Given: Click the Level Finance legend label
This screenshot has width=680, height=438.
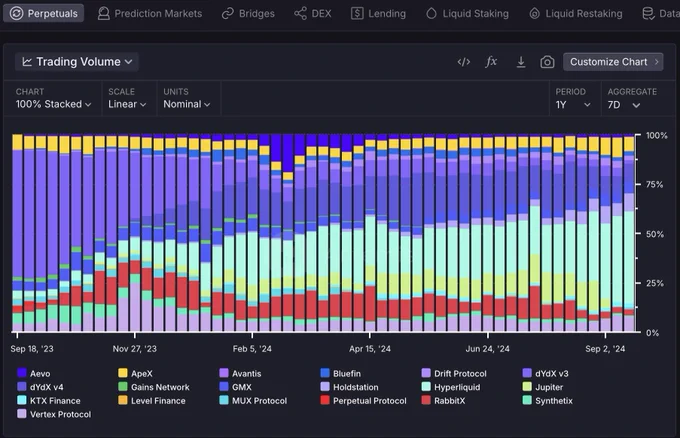Looking at the screenshot, I should [x=158, y=401].
